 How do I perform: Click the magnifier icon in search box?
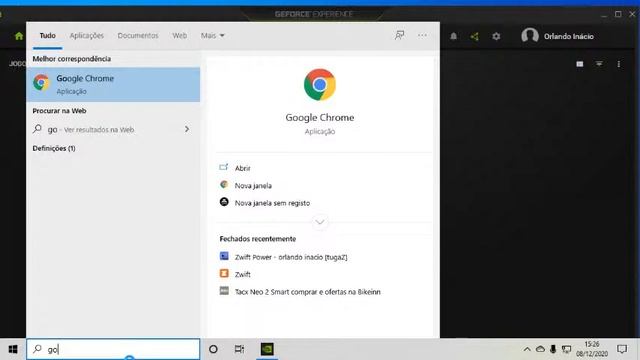point(38,349)
